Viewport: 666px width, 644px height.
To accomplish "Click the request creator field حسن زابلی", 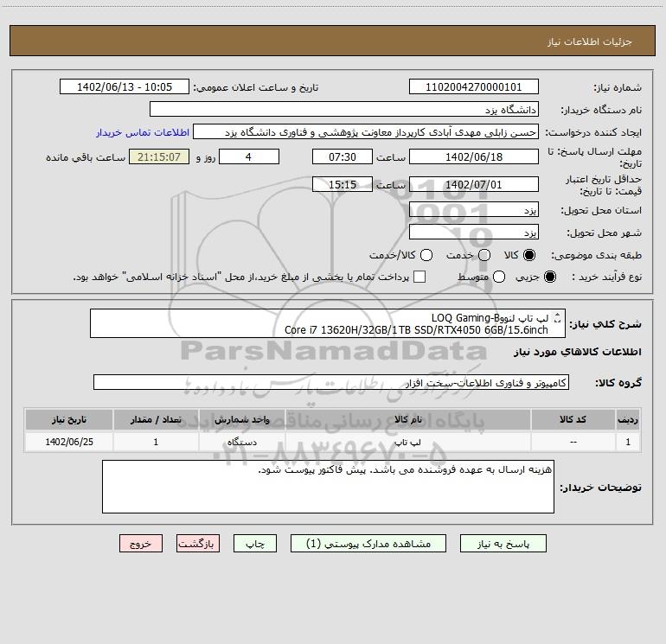I will click(366, 131).
